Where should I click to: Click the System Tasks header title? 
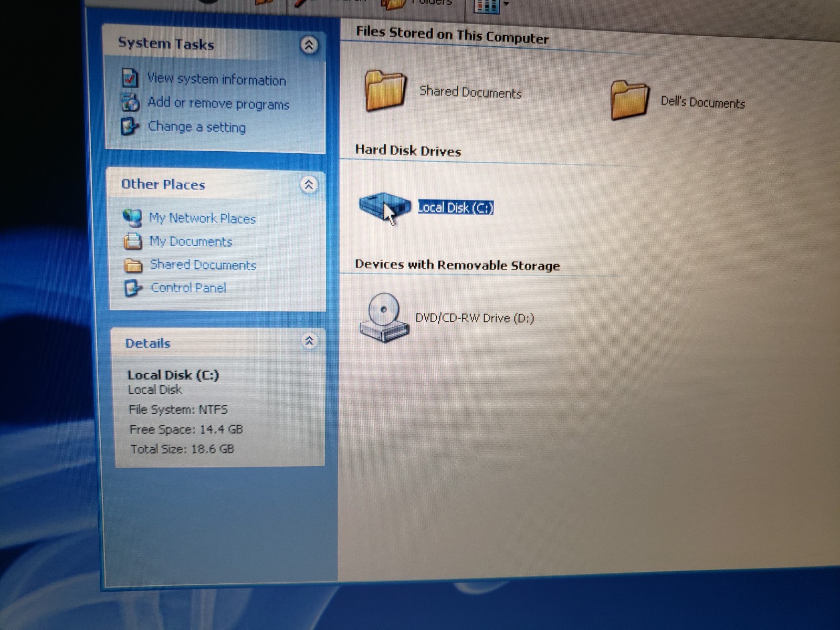[x=166, y=44]
